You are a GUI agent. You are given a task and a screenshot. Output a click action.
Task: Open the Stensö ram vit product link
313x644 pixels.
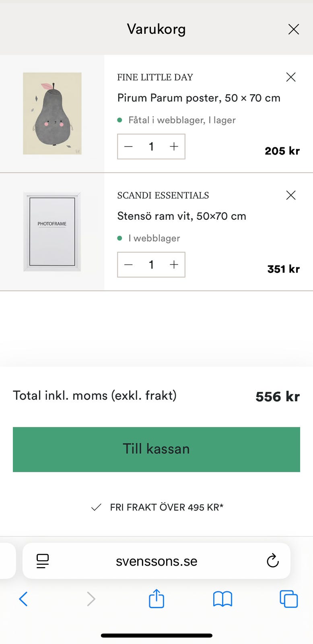[x=181, y=216]
